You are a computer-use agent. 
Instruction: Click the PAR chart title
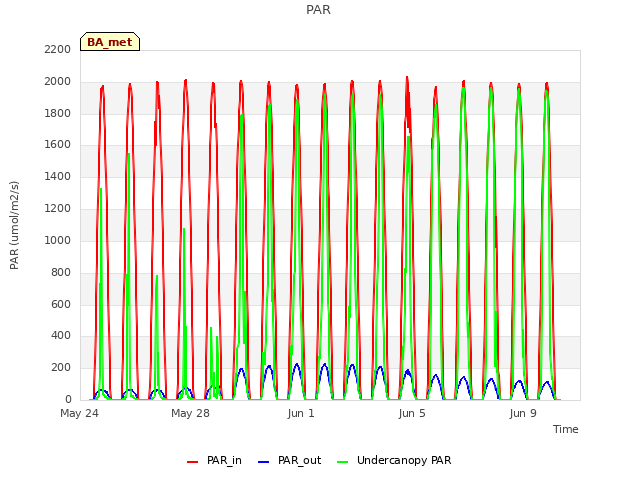(318, 10)
